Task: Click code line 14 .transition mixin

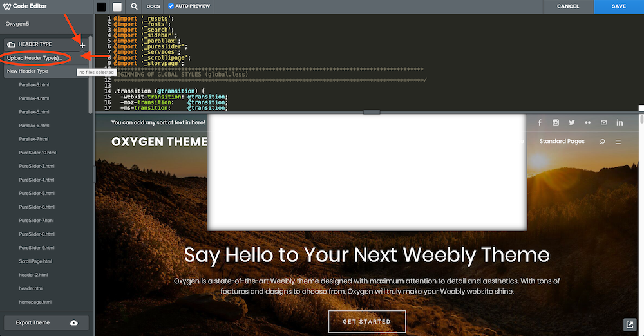Action: point(160,91)
